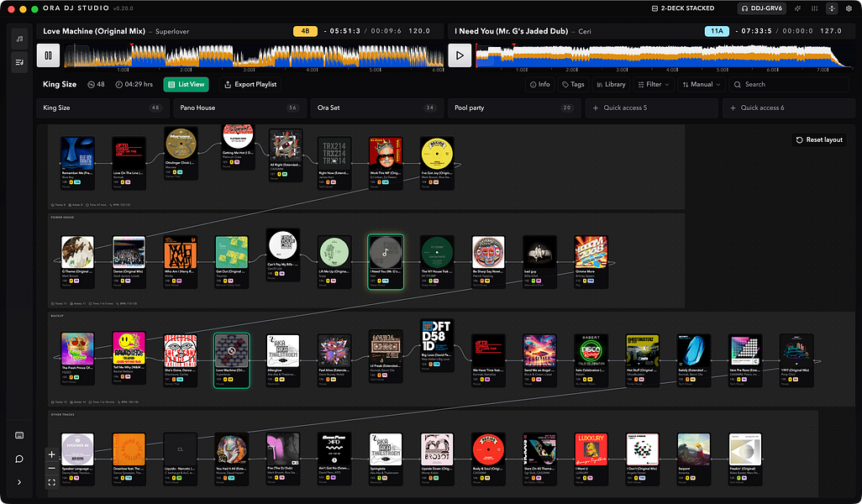Expand the left sidebar with chevron
The image size is (862, 504).
[x=19, y=482]
